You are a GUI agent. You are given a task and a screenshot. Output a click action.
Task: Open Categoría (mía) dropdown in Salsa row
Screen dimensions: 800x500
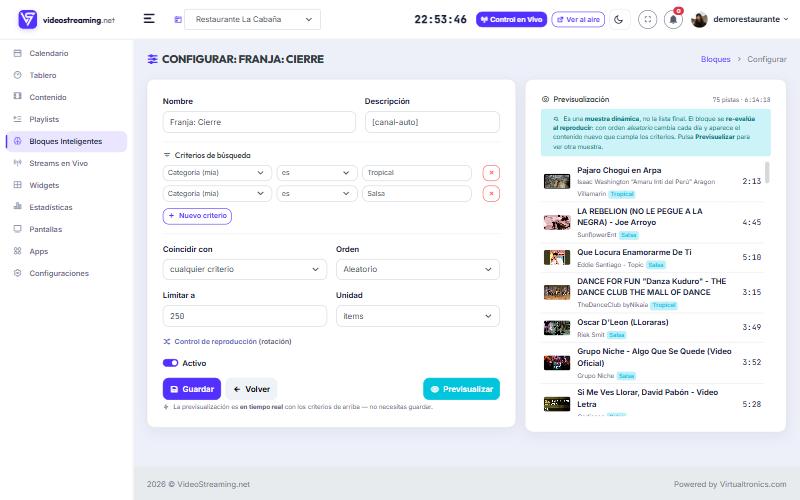(x=217, y=194)
